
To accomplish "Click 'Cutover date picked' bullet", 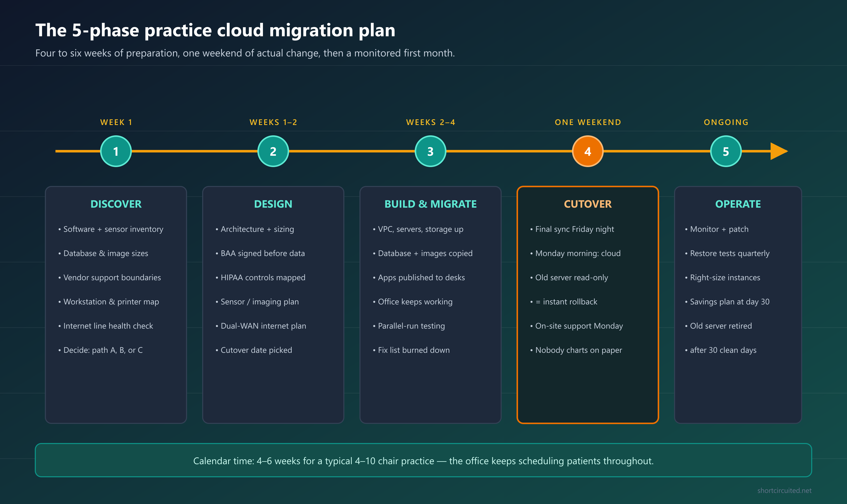I will coord(254,350).
